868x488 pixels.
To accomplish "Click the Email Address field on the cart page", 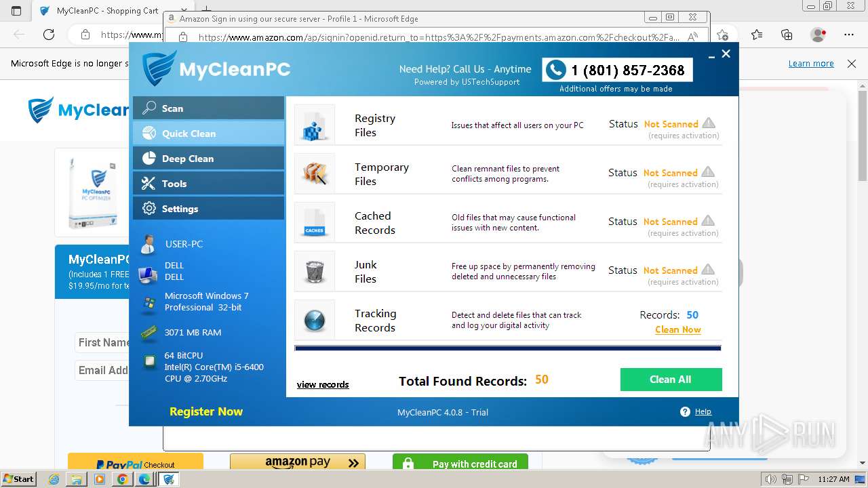I will coord(103,370).
